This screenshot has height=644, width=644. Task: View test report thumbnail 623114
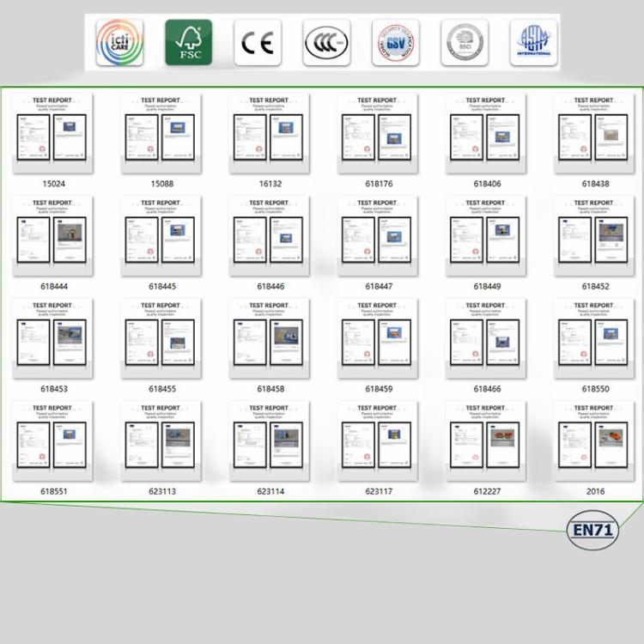(x=270, y=441)
